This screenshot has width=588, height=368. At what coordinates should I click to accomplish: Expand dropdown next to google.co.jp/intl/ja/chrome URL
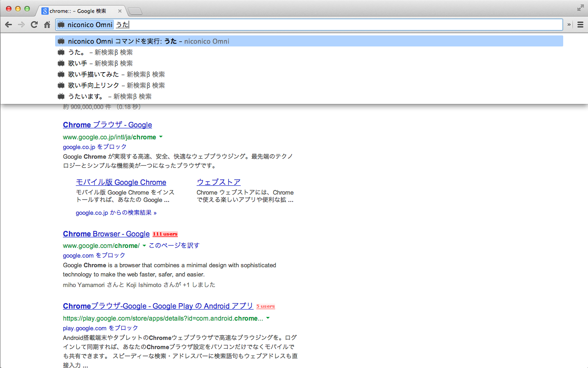click(161, 137)
